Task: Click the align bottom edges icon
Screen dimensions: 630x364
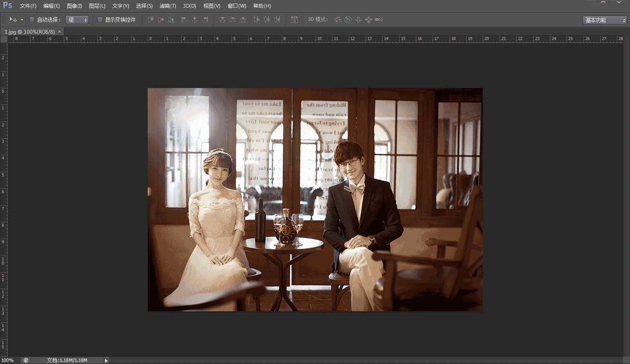Action: (x=172, y=20)
